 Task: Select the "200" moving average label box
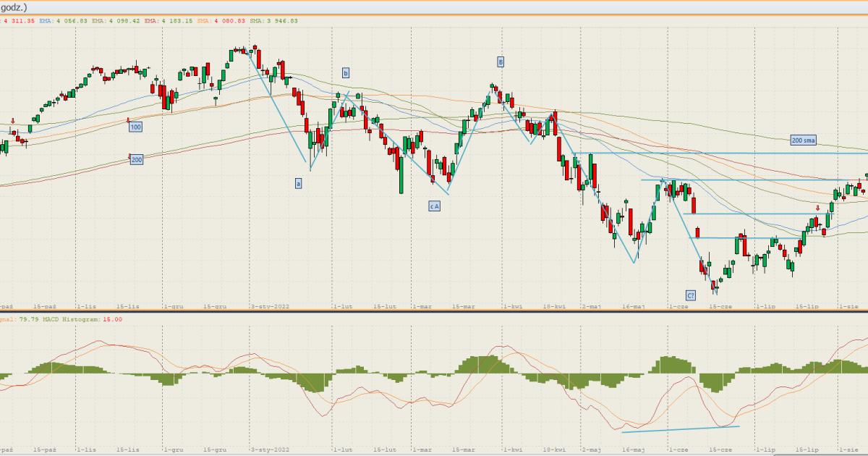136,159
